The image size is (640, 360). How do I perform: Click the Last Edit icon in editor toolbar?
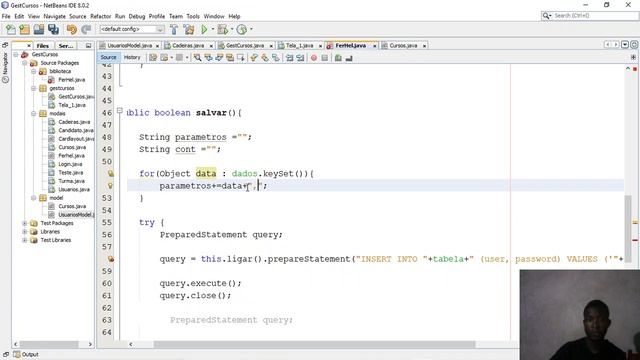pos(153,58)
